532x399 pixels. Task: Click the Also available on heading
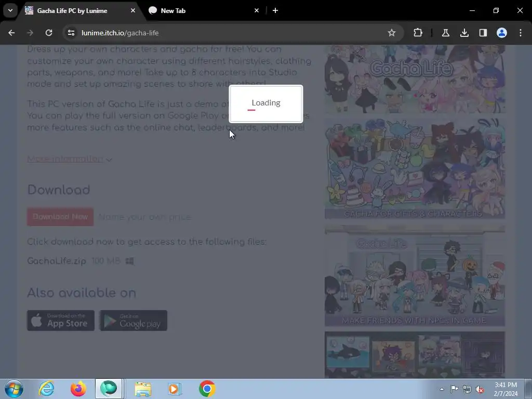(82, 293)
